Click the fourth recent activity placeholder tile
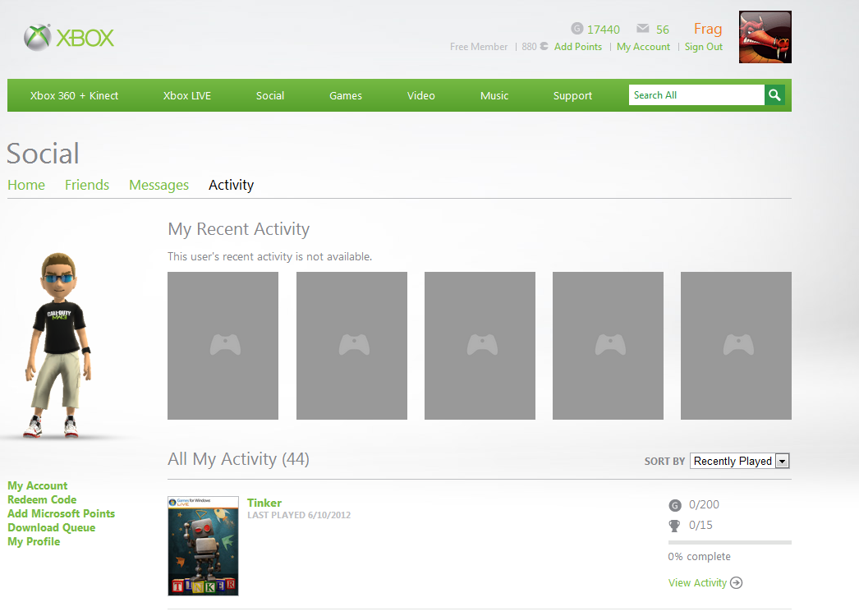This screenshot has width=859, height=616. pyautogui.click(x=608, y=346)
